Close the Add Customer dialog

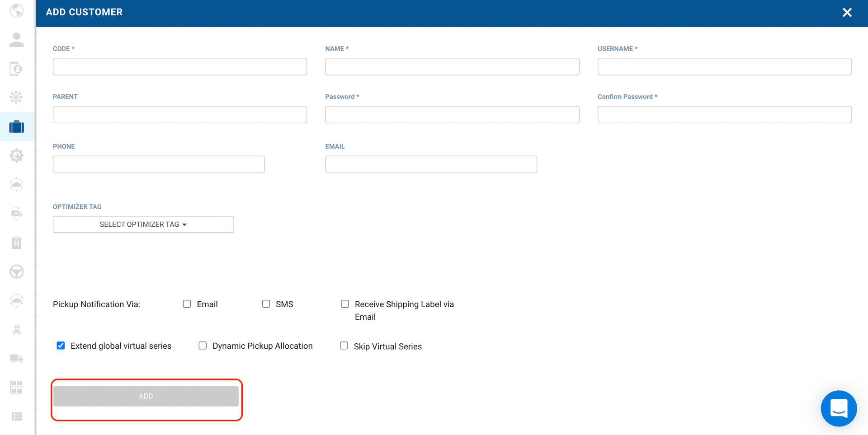847,13
